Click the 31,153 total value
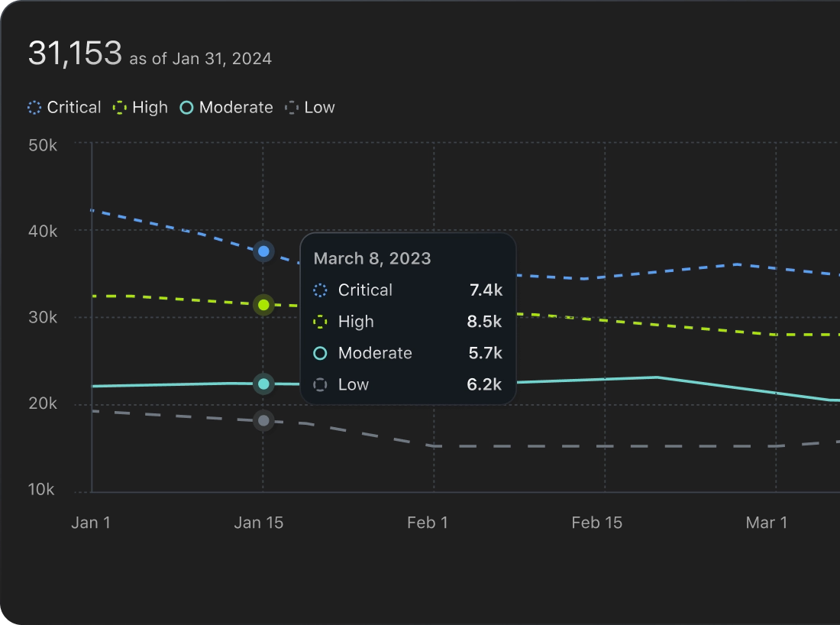This screenshot has width=840, height=625. [76, 52]
